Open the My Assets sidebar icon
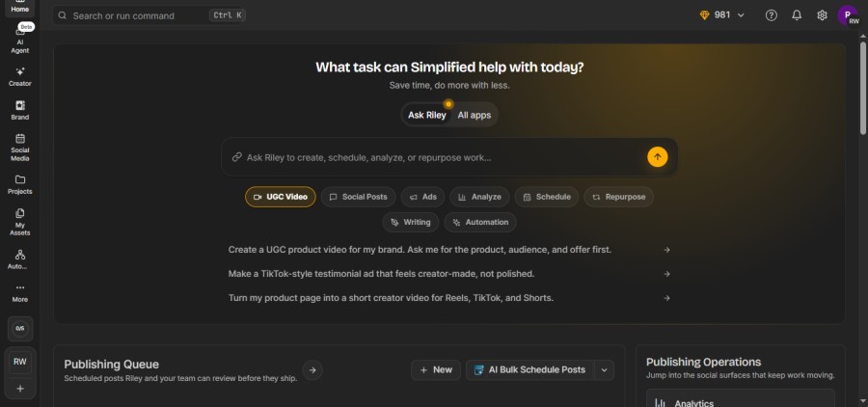The height and width of the screenshot is (407, 868). coord(20,222)
